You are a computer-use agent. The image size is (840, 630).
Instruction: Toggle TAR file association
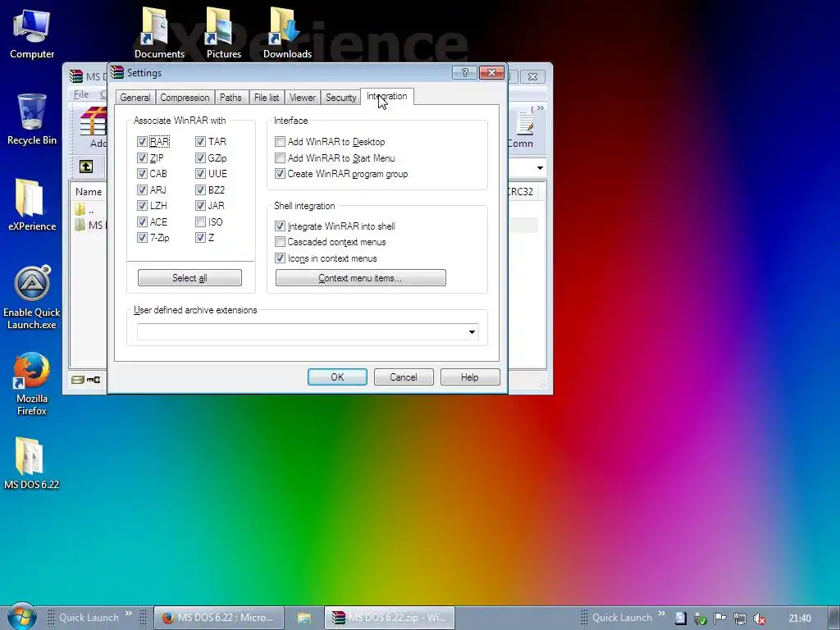pos(200,141)
